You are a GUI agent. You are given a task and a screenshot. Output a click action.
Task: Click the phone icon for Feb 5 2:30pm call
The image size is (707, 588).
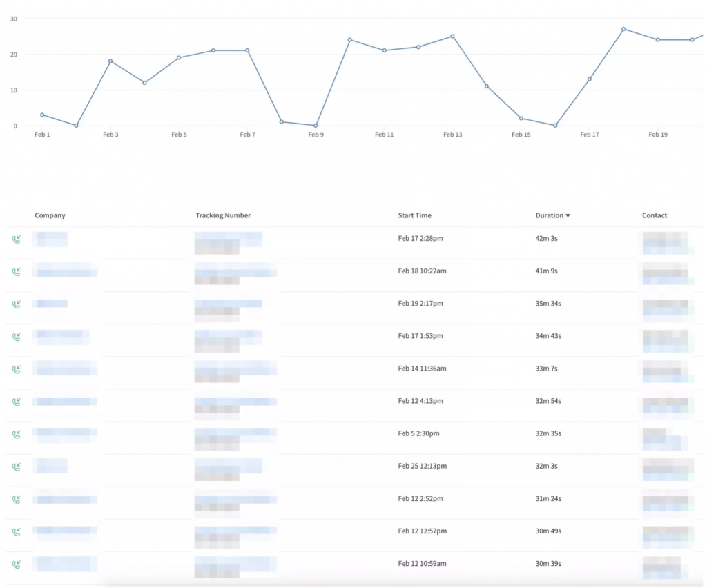16,434
